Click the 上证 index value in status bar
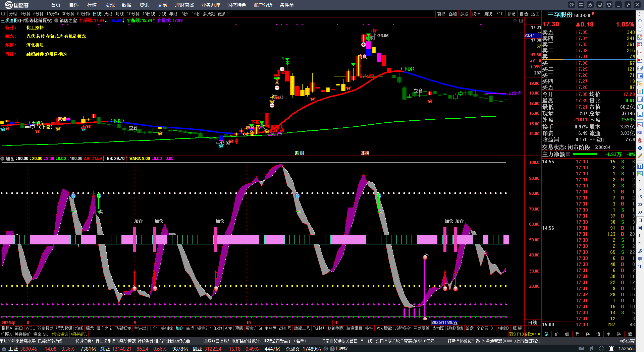 29,349
